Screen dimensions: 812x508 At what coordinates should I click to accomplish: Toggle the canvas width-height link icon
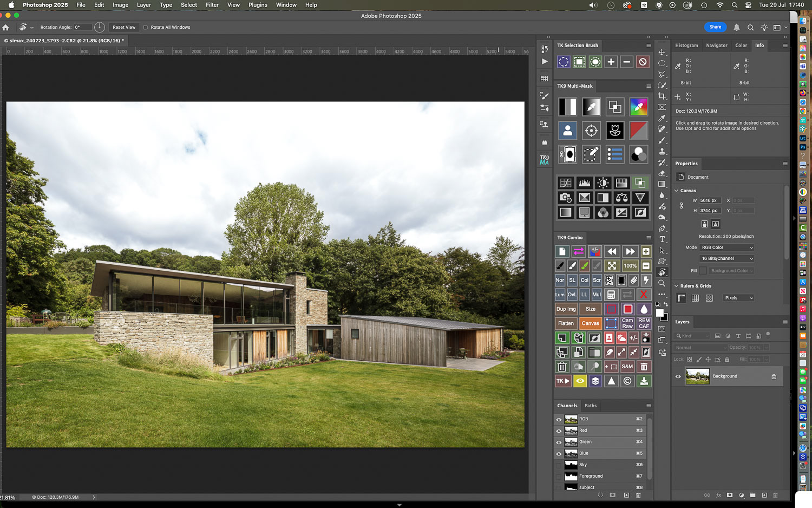(x=681, y=205)
